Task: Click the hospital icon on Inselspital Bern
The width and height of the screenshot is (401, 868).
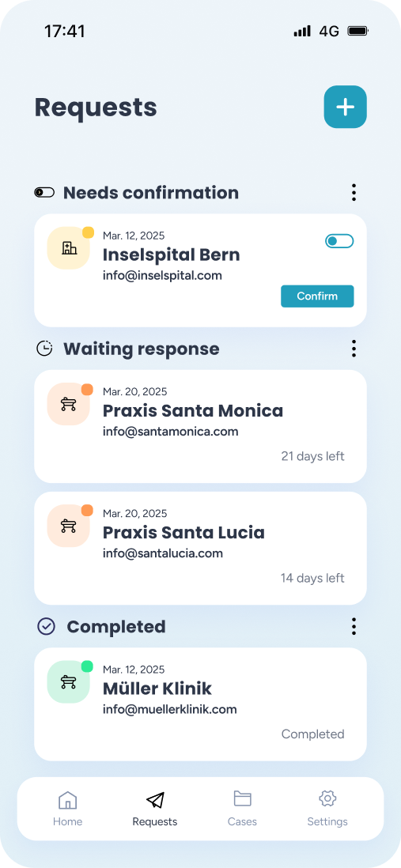Action: (x=69, y=248)
